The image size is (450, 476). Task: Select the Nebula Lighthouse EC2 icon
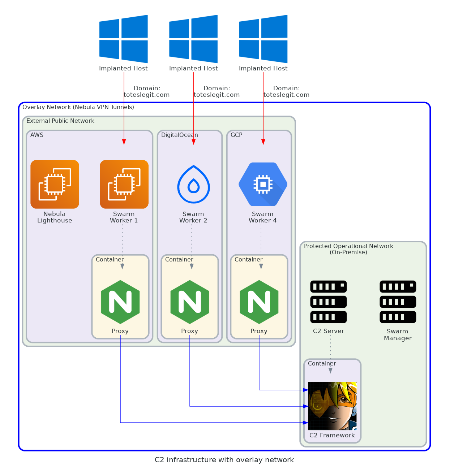pyautogui.click(x=55, y=184)
